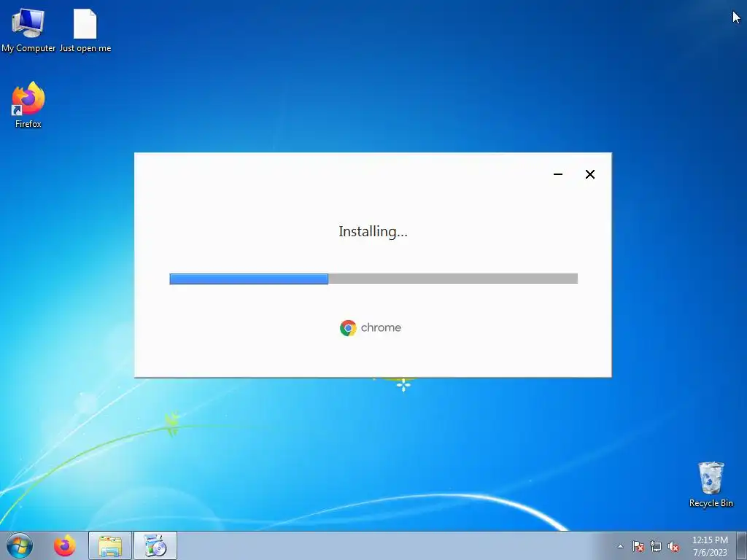Viewport: 747px width, 560px height.
Task: Select the Firefox desktop shortcut
Action: point(28,105)
